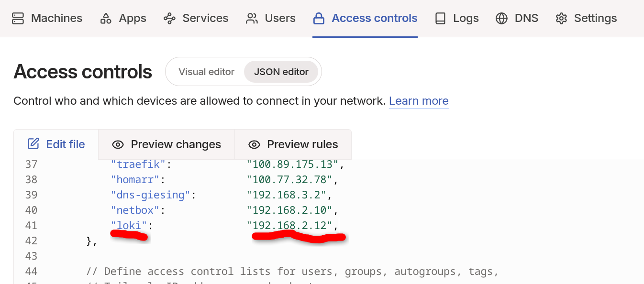The height and width of the screenshot is (284, 644).
Task: Click the Access controls lock icon
Action: pyautogui.click(x=319, y=19)
